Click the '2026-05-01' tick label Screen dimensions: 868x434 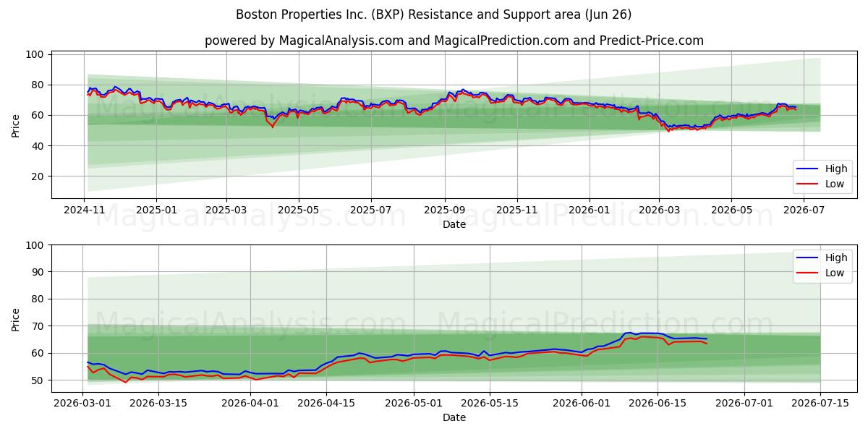click(413, 403)
